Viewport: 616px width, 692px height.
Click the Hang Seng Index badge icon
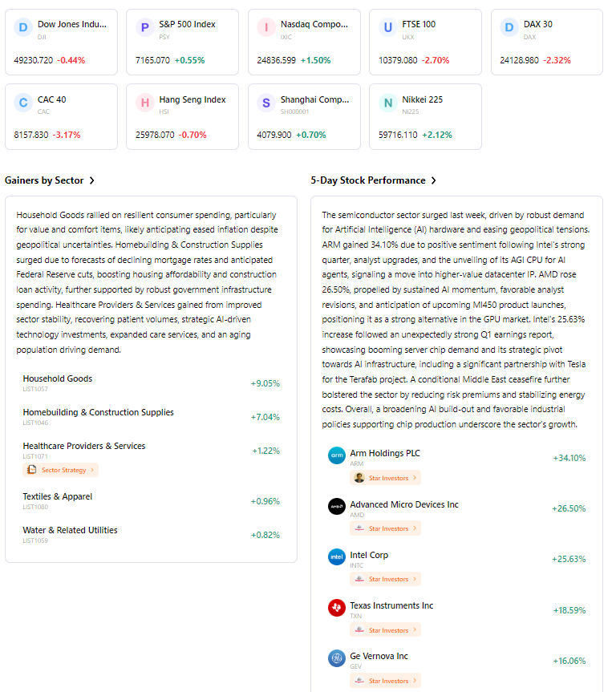point(144,103)
